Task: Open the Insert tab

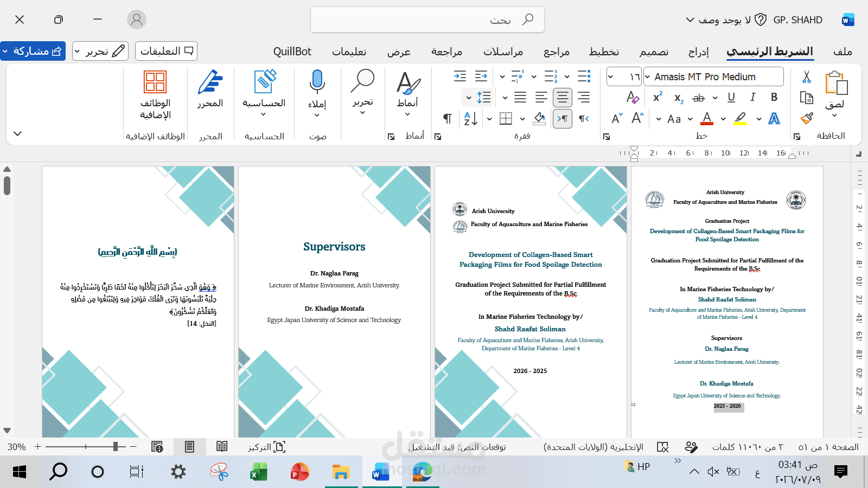Action: click(x=699, y=52)
